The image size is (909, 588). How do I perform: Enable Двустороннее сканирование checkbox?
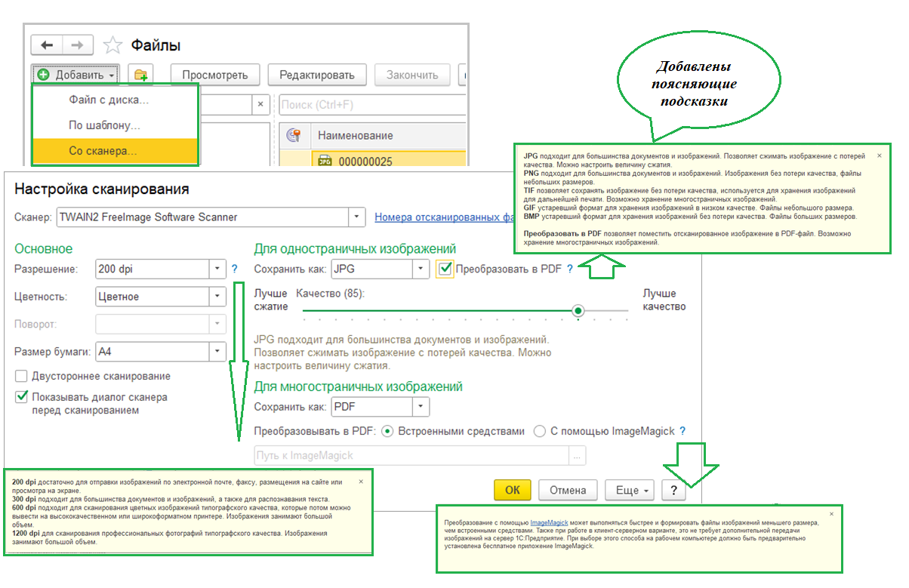tap(21, 376)
